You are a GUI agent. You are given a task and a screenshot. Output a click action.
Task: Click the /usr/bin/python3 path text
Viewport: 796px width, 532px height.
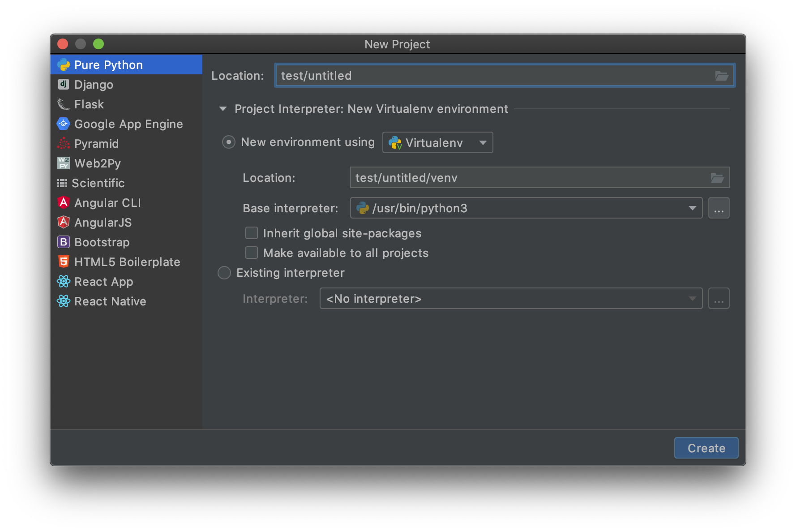419,208
